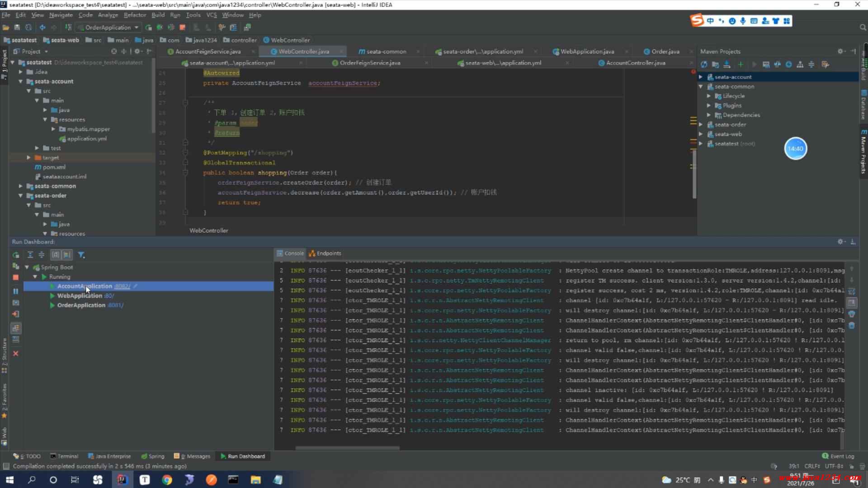Open the Messages tool window
868x488 pixels.
pyautogui.click(x=192, y=456)
